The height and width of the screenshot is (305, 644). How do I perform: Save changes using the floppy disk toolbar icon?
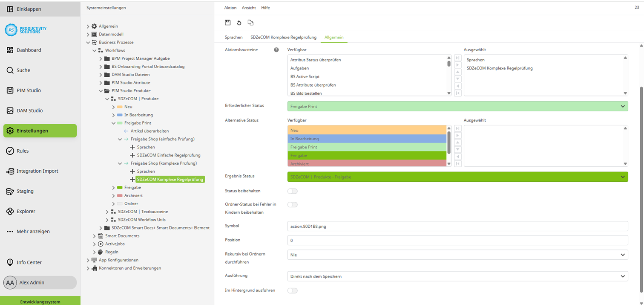pos(228,22)
